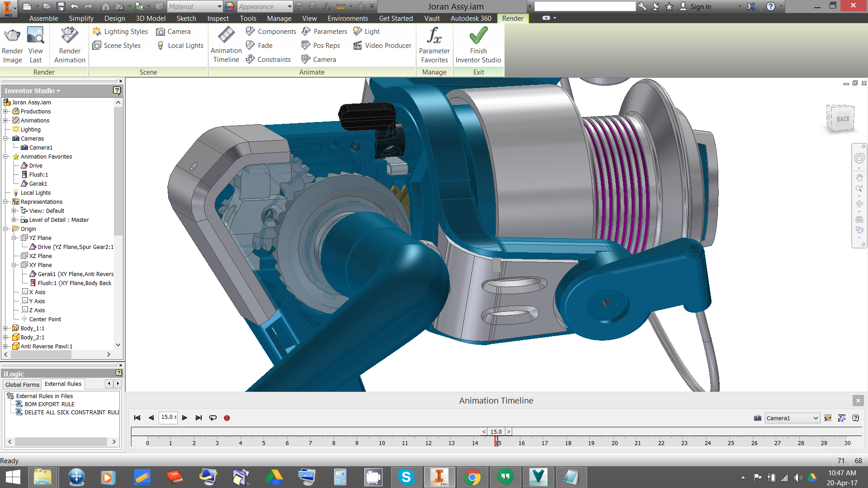Toggle timeline repeat loop button

(x=213, y=418)
